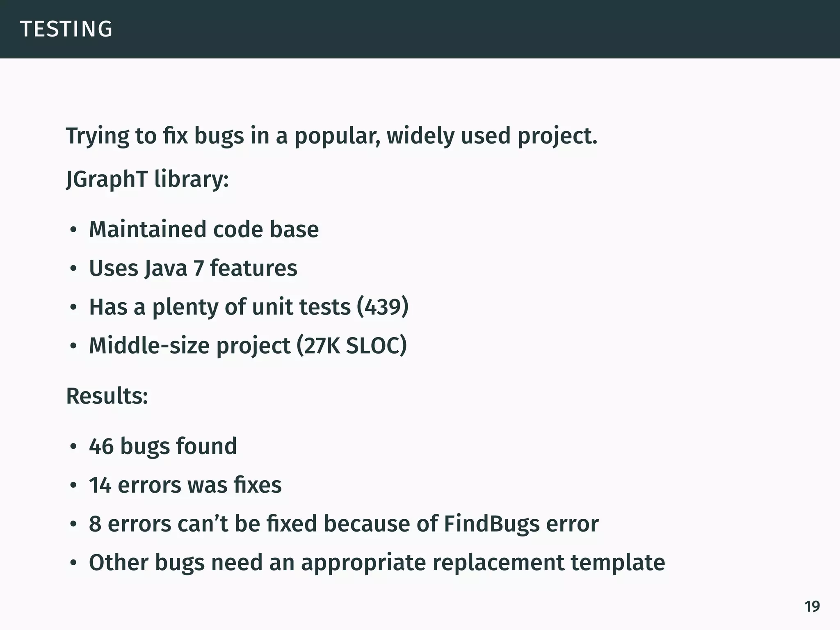Click the 'JGraphT library:' text
Screen dimensions: 840x630
(x=148, y=180)
